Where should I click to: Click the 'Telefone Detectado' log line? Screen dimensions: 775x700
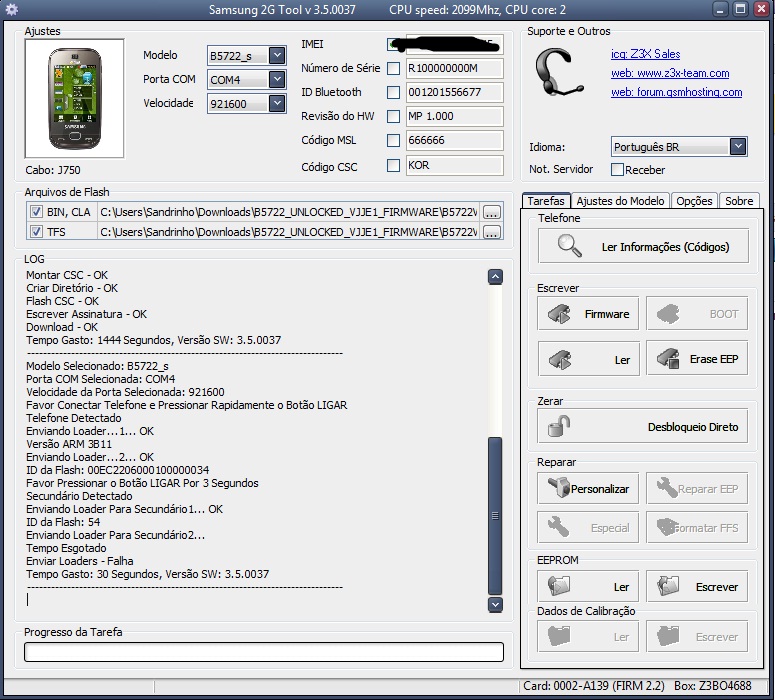(x=74, y=418)
